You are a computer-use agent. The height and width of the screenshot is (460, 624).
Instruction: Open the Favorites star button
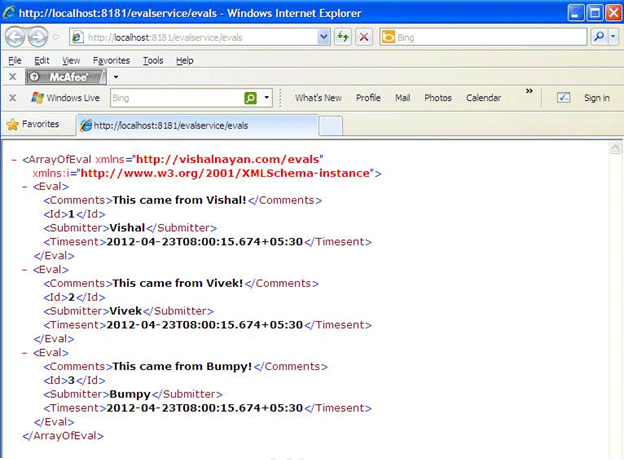click(33, 125)
